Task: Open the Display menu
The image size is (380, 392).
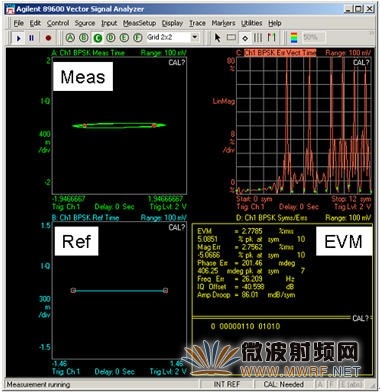Action: [x=172, y=23]
